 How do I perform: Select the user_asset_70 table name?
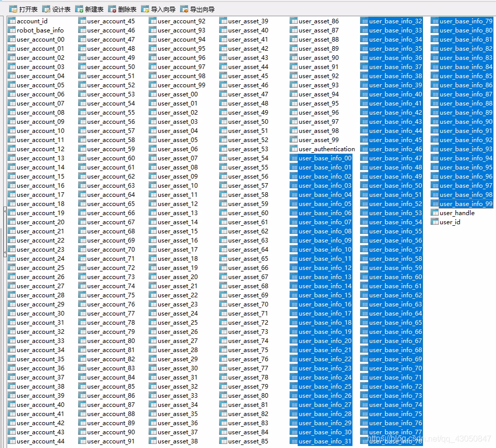(249, 304)
